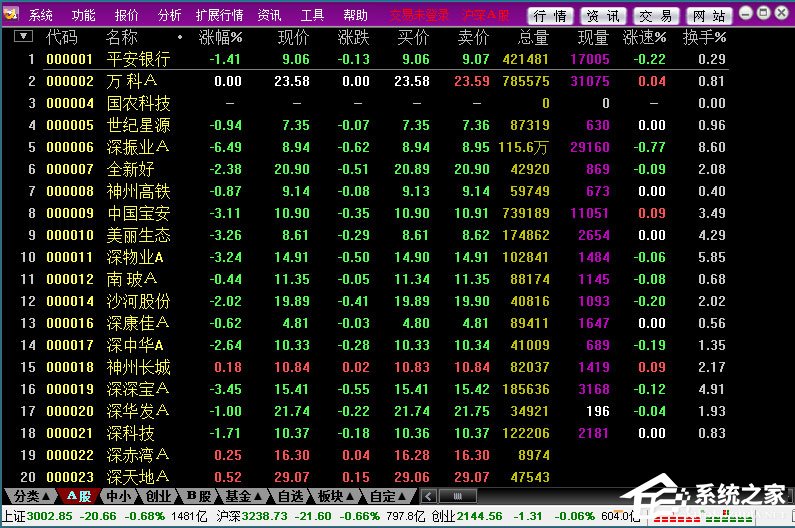This screenshot has height=528, width=795.
Task: Switch to the B股 tab
Action: click(x=199, y=496)
